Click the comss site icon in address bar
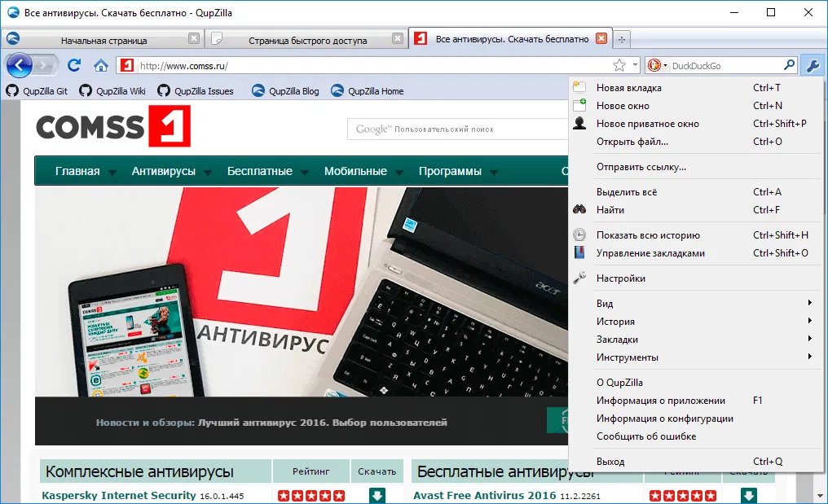This screenshot has width=828, height=504. click(x=127, y=65)
